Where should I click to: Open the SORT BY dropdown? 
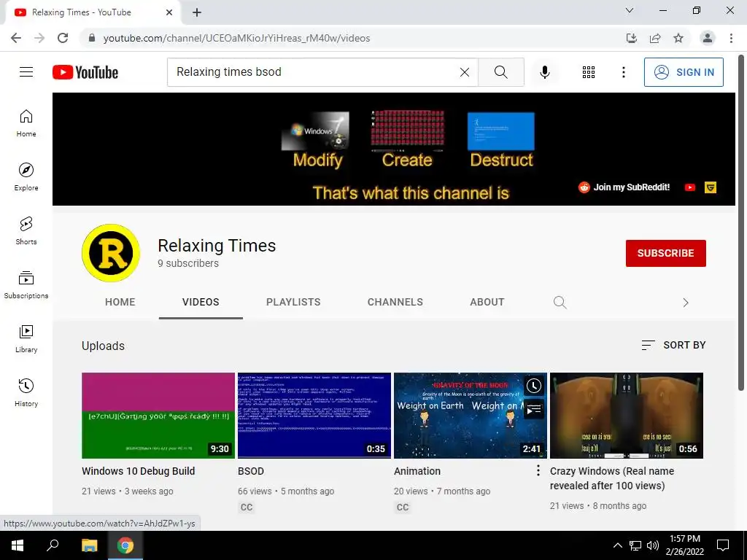[673, 345]
